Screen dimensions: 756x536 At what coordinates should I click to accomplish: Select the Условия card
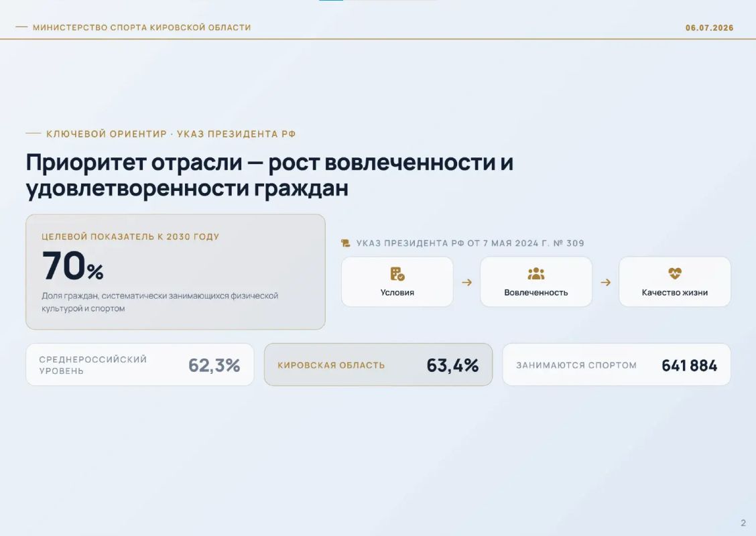(397, 281)
